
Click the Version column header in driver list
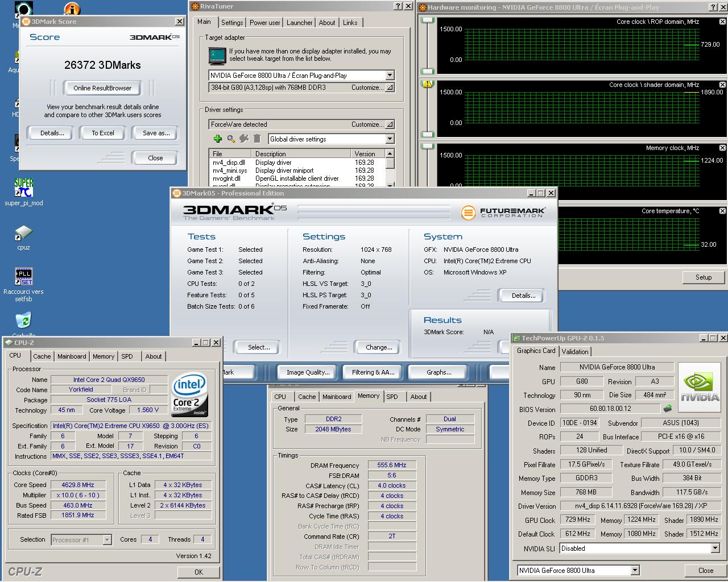[368, 153]
